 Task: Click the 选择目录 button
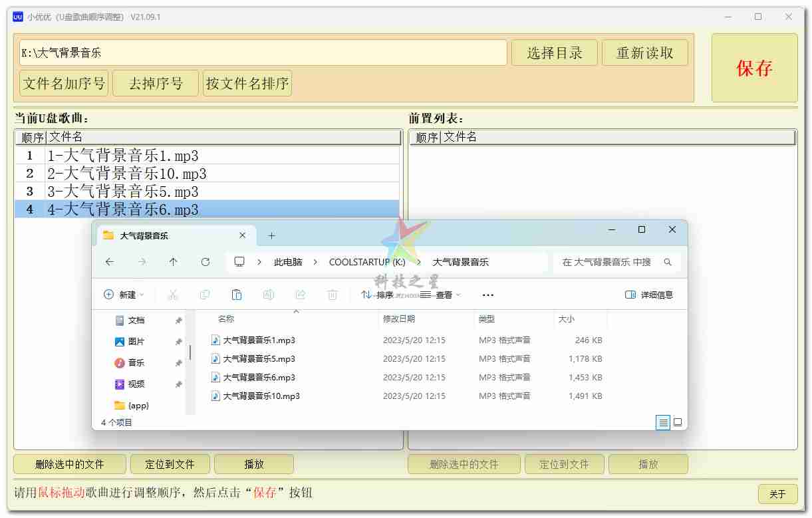click(554, 53)
